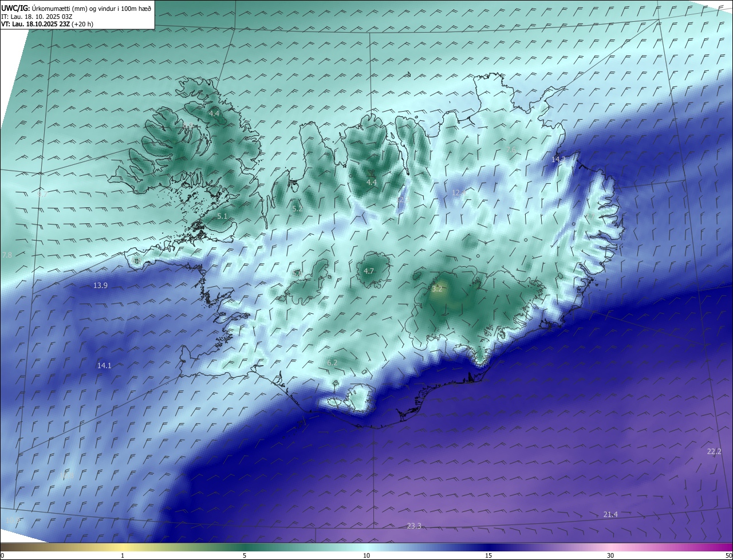Click the 3.2 value on Vatnajökull
This screenshot has width=733, height=560.
(437, 289)
